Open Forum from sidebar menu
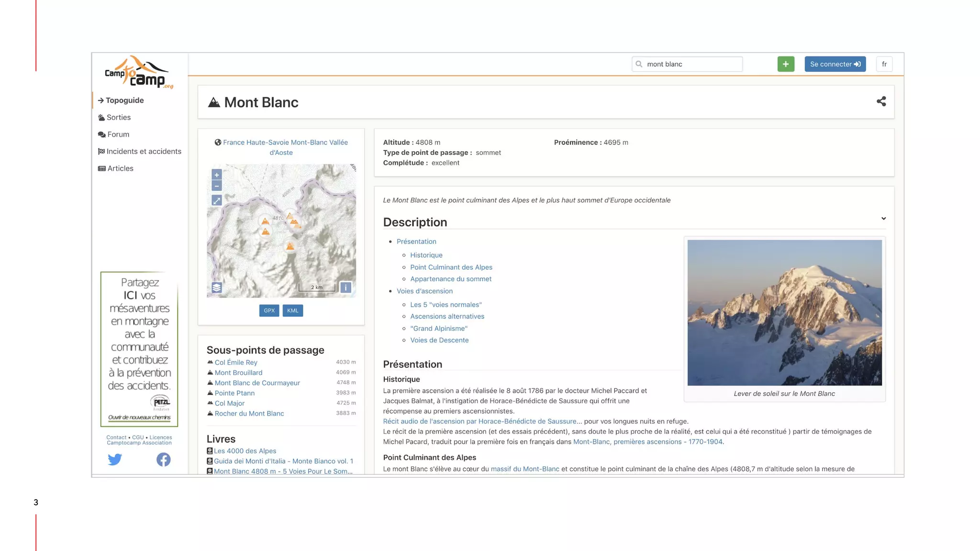980x551 pixels. tap(118, 135)
